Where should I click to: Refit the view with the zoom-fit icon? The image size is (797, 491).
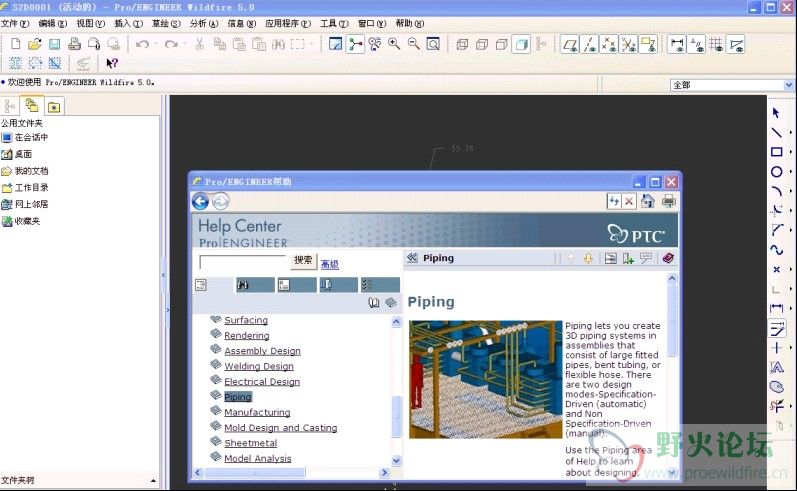433,44
